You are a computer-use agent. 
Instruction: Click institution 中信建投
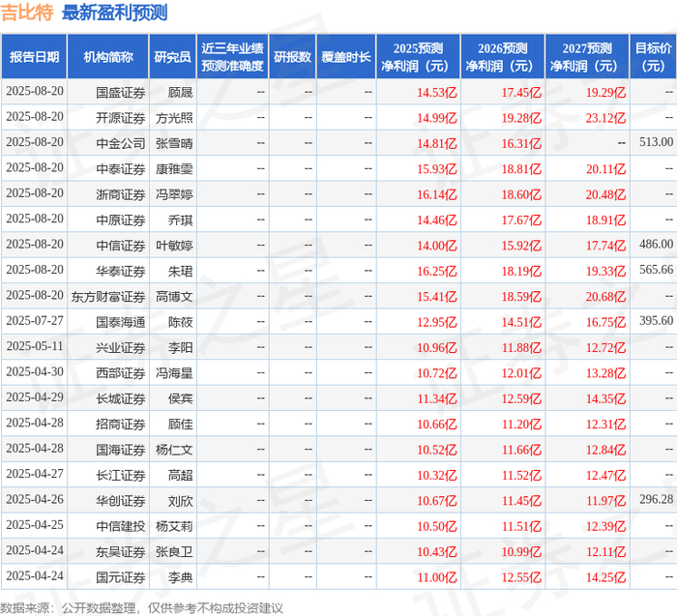point(121,526)
